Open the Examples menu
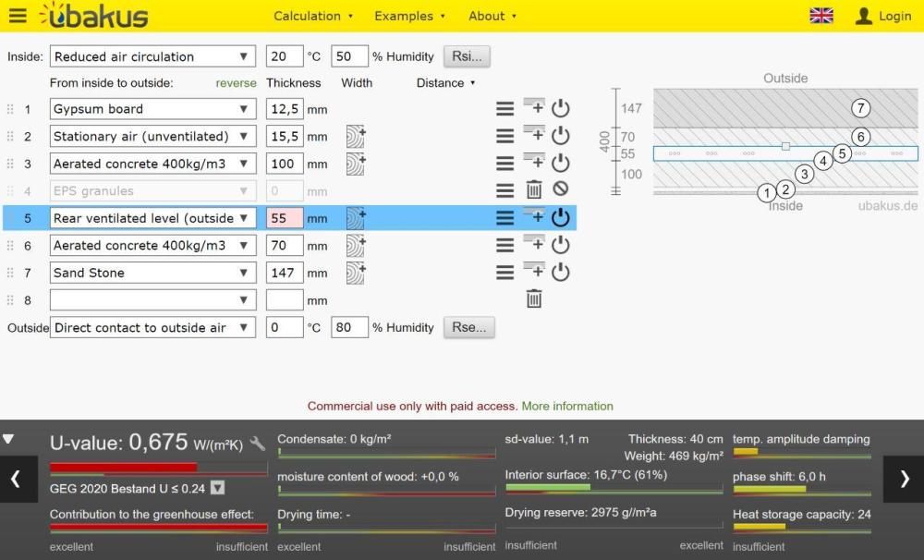924x560 pixels. 409,16
